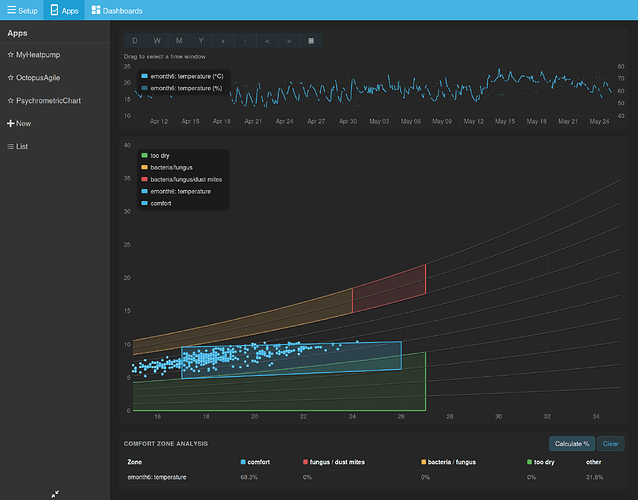Click the List icon in the sidebar

click(x=11, y=146)
